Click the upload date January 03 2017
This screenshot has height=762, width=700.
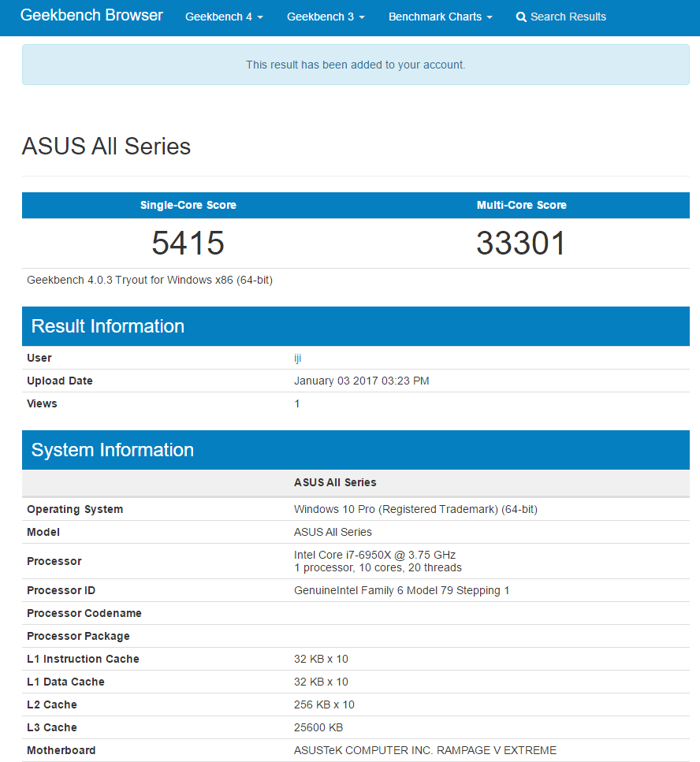pyautogui.click(x=361, y=381)
